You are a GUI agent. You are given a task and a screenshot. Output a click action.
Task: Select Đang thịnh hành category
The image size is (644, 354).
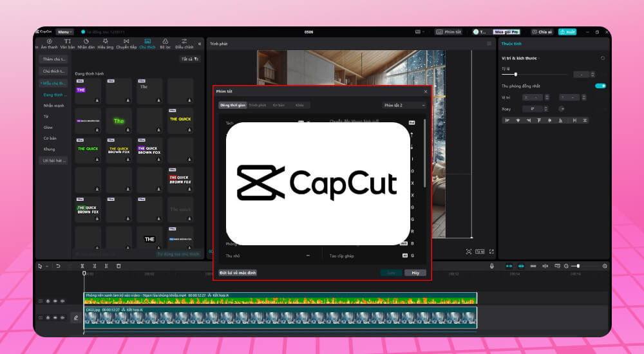tap(55, 95)
